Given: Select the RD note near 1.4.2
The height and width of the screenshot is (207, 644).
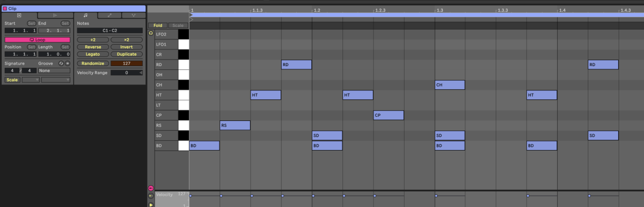Looking at the screenshot, I should tap(603, 65).
